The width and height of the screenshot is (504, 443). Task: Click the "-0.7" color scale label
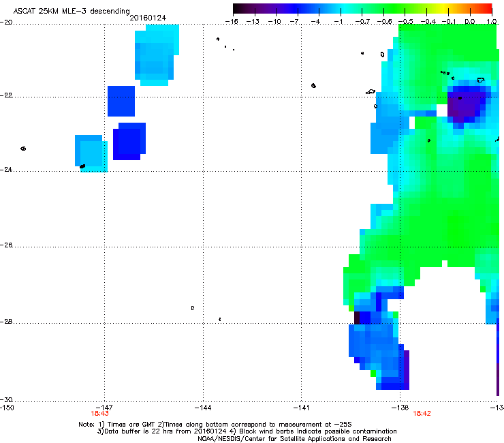tap(362, 22)
